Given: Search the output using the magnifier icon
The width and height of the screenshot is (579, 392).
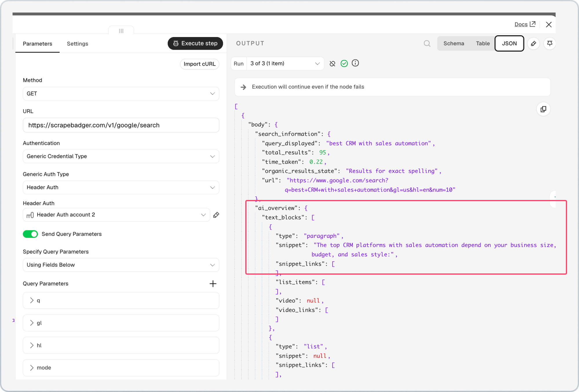Looking at the screenshot, I should 427,43.
